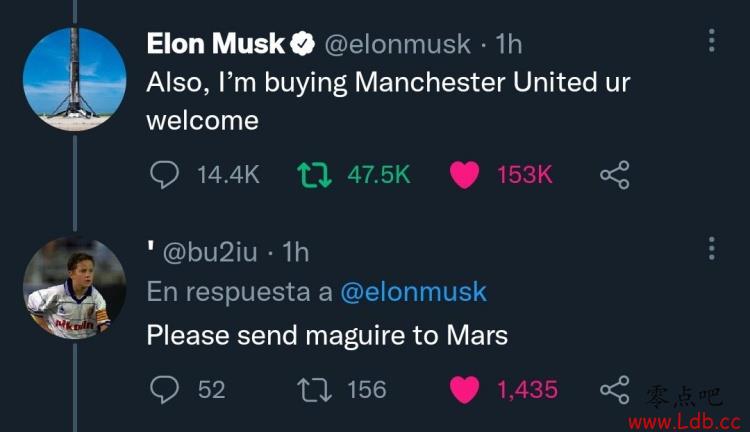Retweet the @bu2iu reply with 156 retweets
Viewport: 750px width, 432px height.
pos(314,389)
